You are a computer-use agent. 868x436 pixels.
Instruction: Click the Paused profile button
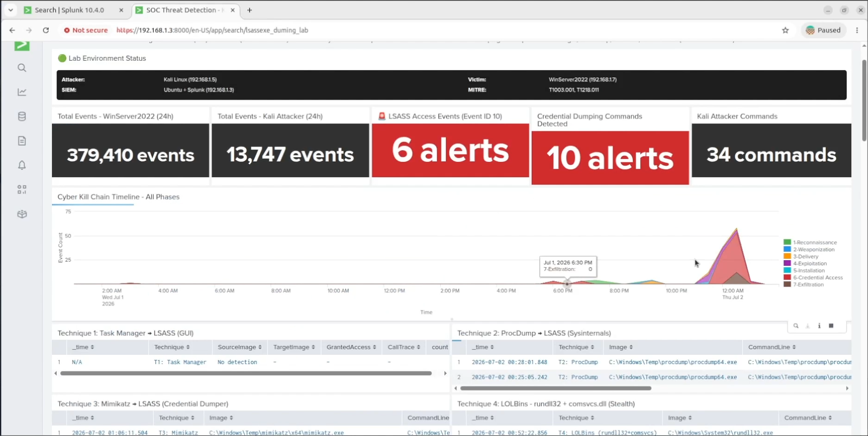click(823, 30)
